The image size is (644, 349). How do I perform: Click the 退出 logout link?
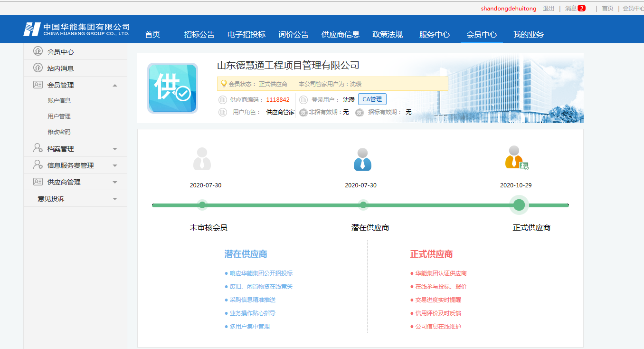pyautogui.click(x=549, y=8)
